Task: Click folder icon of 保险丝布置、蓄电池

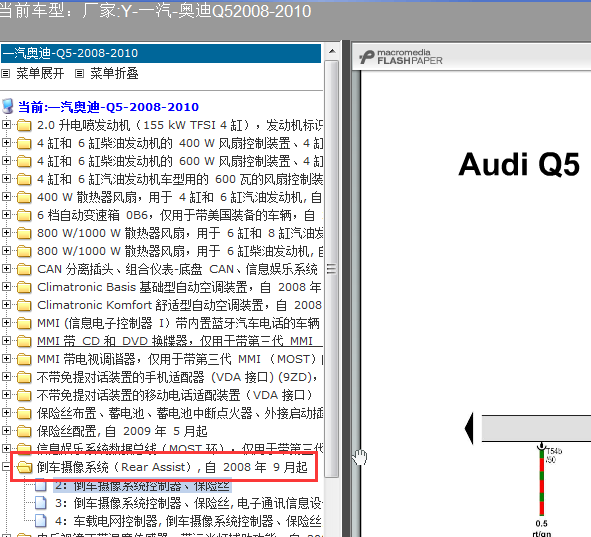Action: pyautogui.click(x=24, y=413)
